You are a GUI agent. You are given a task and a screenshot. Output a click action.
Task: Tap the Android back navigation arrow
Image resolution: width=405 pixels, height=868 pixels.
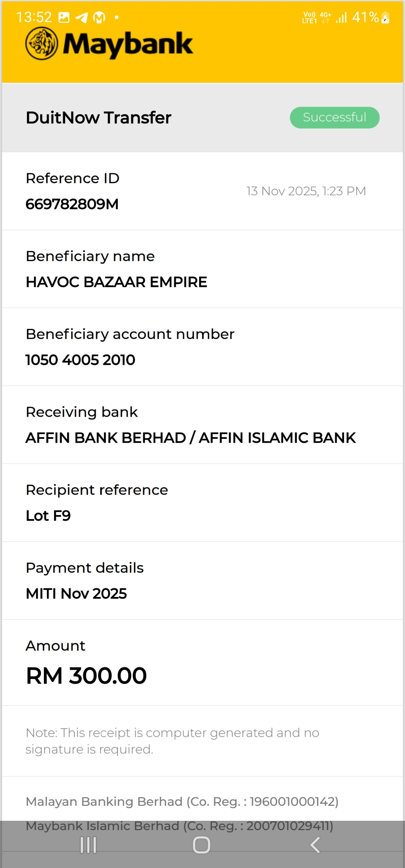(315, 845)
